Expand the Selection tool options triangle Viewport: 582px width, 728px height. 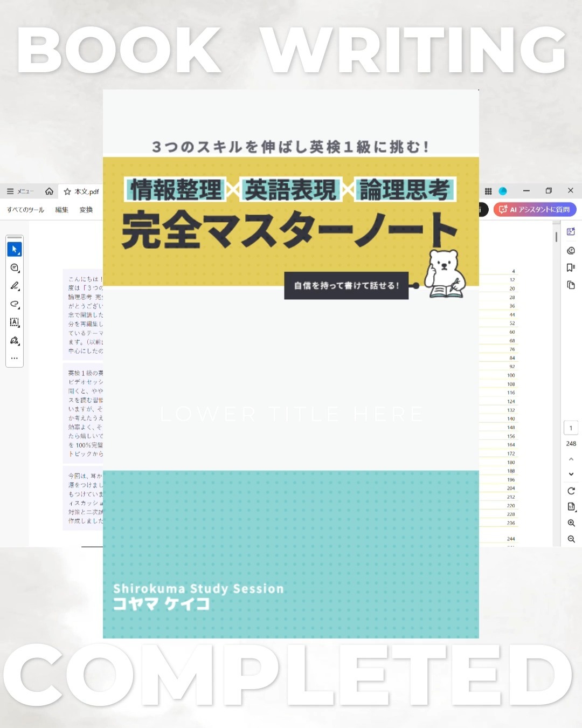19,253
